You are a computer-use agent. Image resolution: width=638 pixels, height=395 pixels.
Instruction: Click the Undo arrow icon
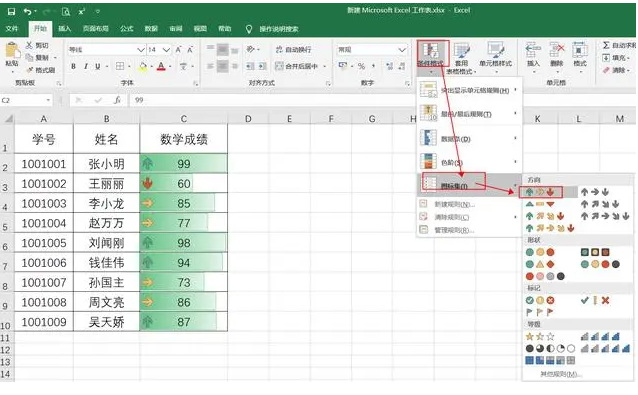tap(27, 11)
